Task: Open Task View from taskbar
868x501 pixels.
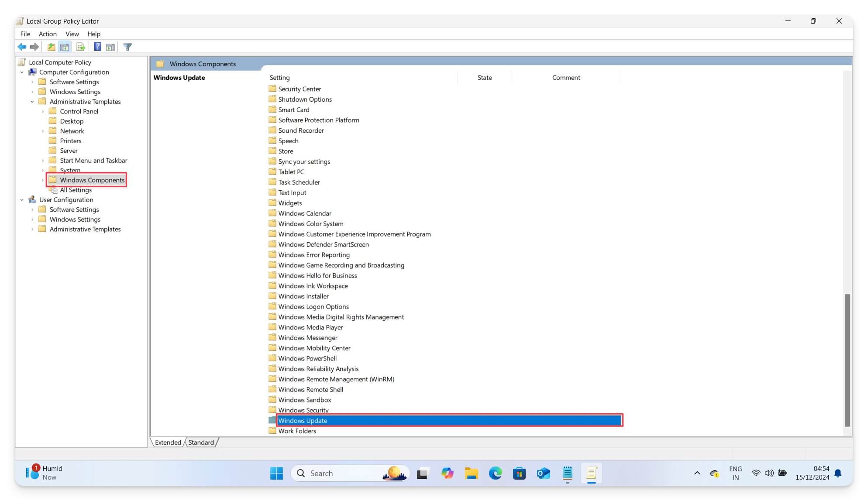Action: [x=422, y=473]
